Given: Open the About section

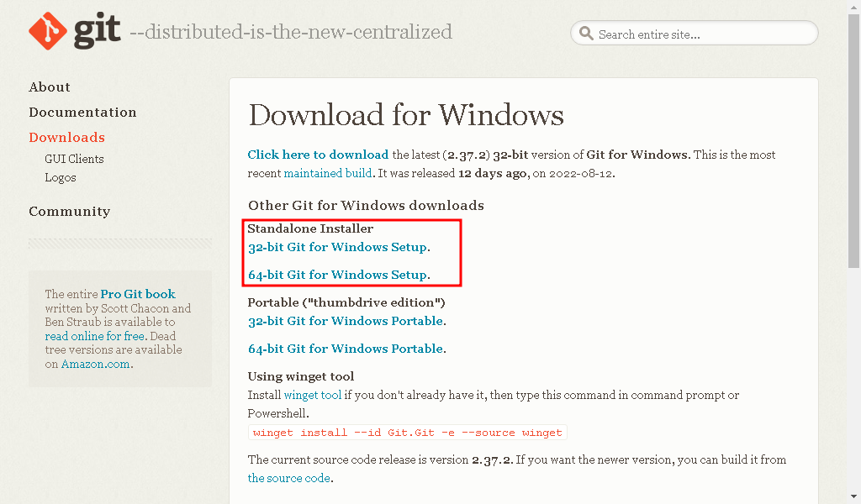Looking at the screenshot, I should [50, 87].
